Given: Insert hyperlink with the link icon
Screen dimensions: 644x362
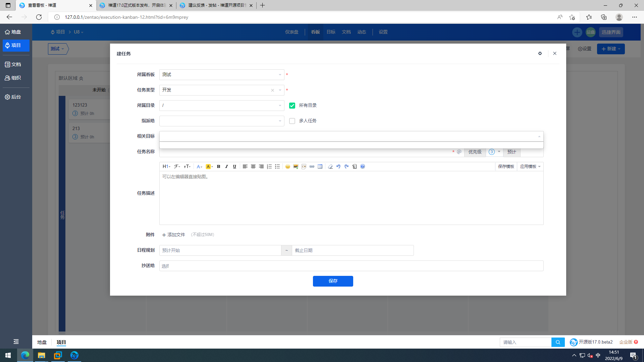Looking at the screenshot, I should click(312, 167).
